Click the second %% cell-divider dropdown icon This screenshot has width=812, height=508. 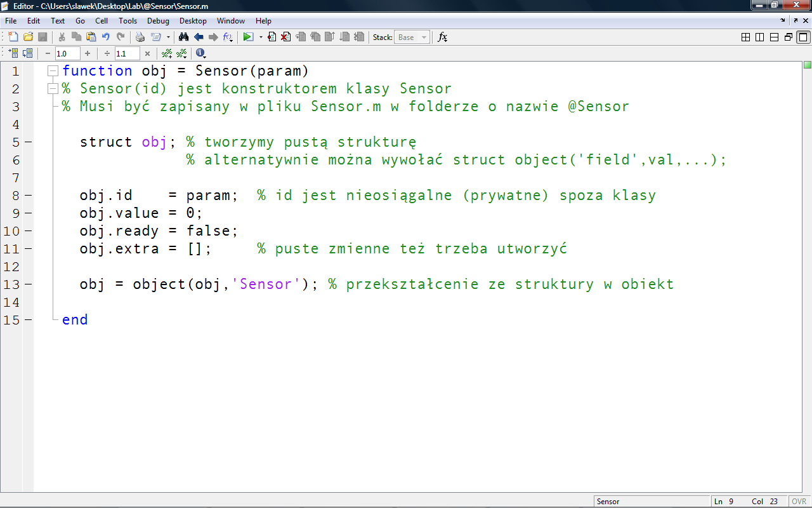pos(181,54)
